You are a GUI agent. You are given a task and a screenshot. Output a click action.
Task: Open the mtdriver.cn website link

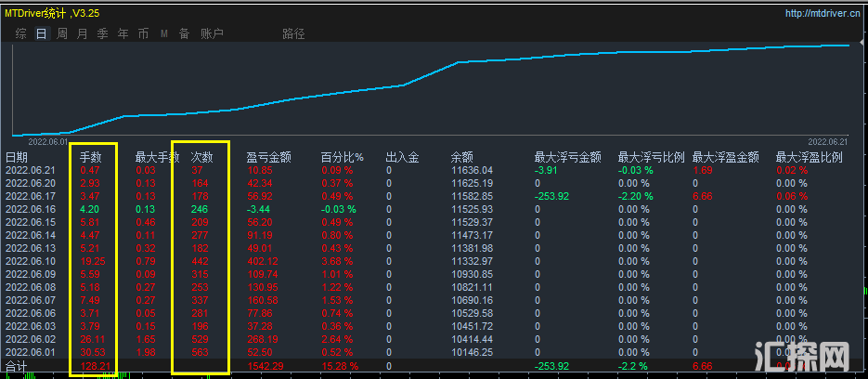click(x=823, y=14)
